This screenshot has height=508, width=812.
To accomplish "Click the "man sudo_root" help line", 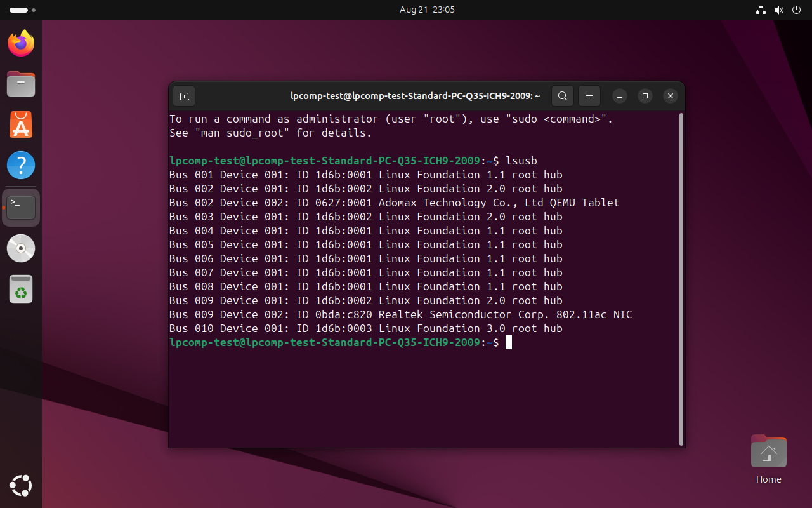I will pyautogui.click(x=271, y=133).
